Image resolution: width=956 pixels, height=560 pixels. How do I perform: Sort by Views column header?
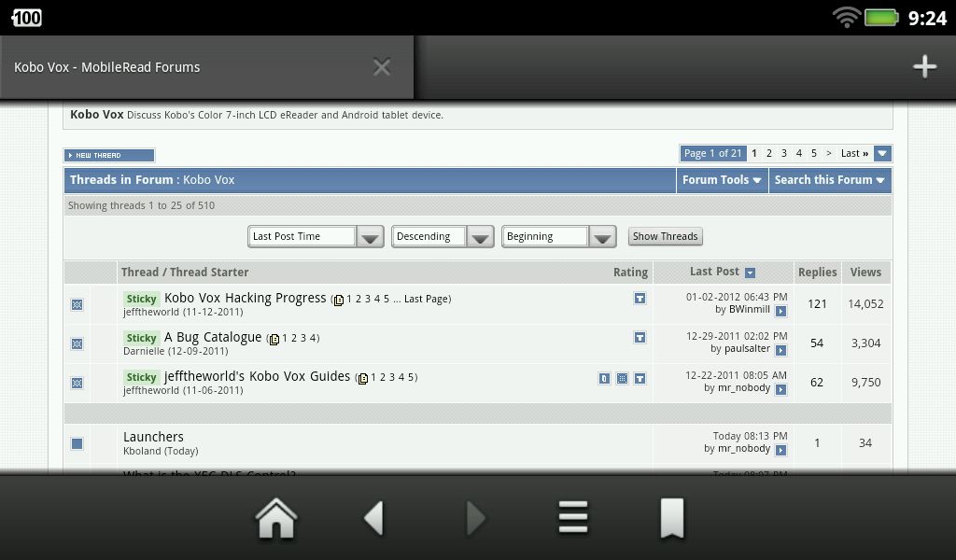click(x=865, y=273)
